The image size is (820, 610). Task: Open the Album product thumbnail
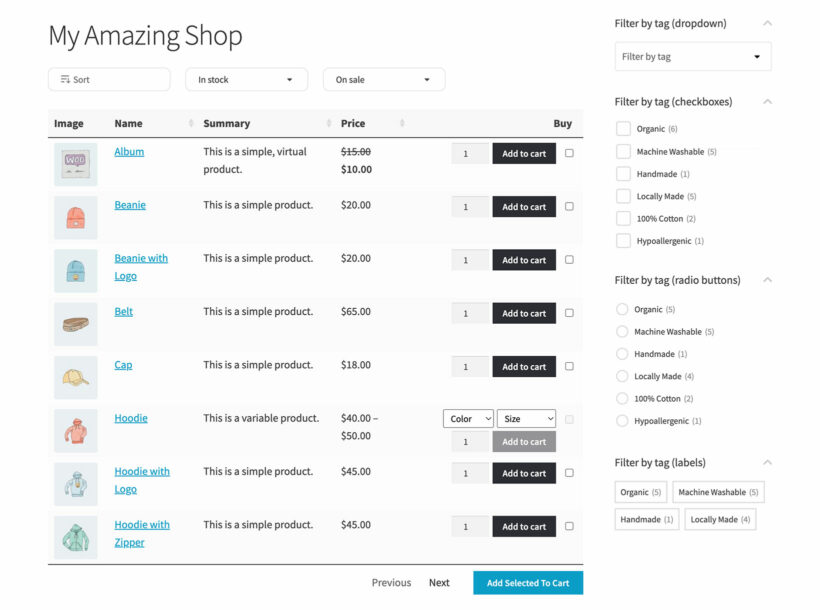click(75, 163)
